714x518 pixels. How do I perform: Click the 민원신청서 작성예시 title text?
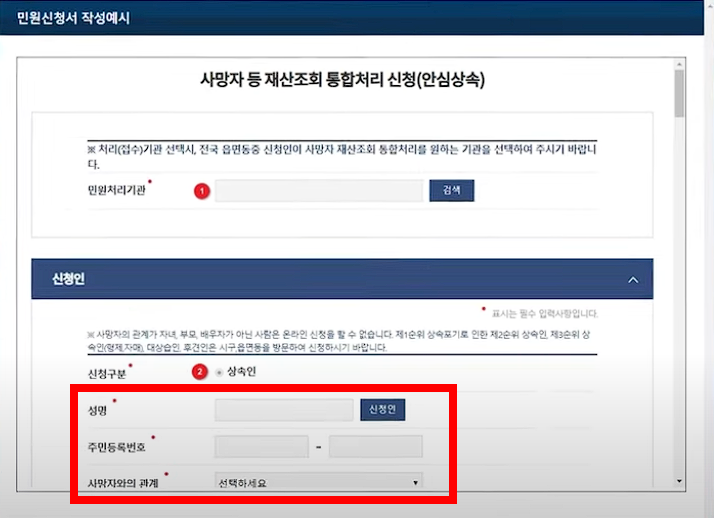click(73, 18)
